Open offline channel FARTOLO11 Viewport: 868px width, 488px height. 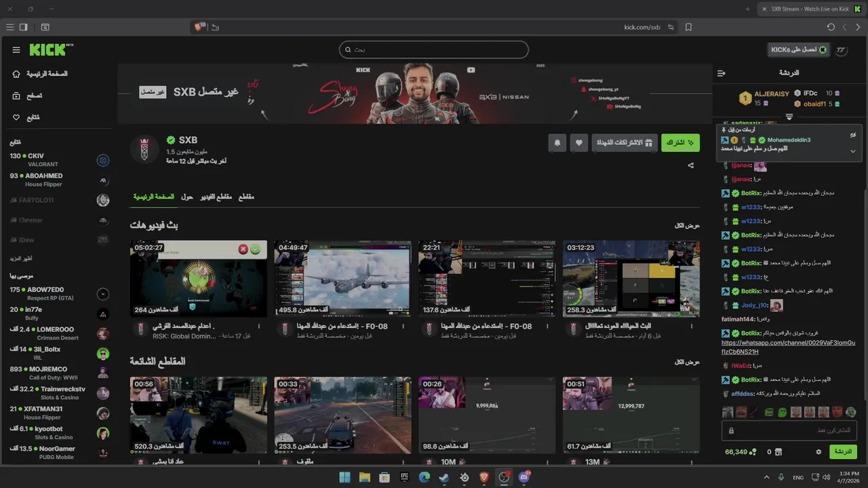pyautogui.click(x=59, y=200)
